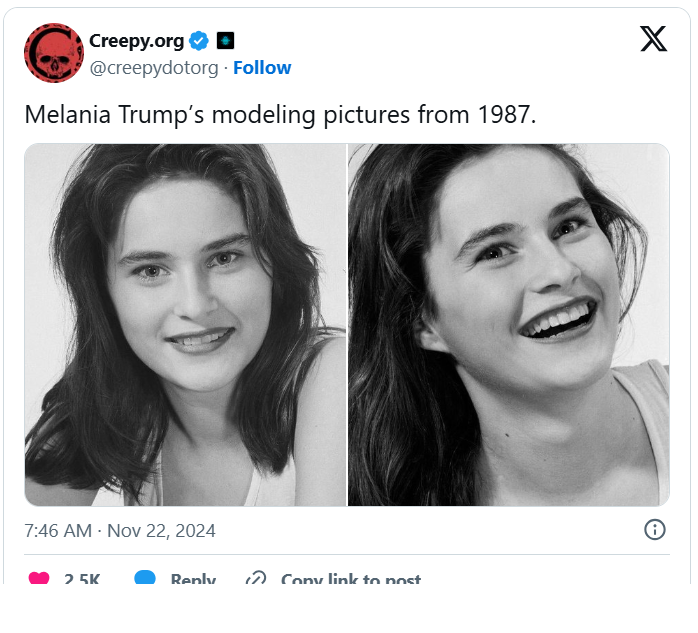
Task: Click the chain link copy icon
Action: (256, 579)
